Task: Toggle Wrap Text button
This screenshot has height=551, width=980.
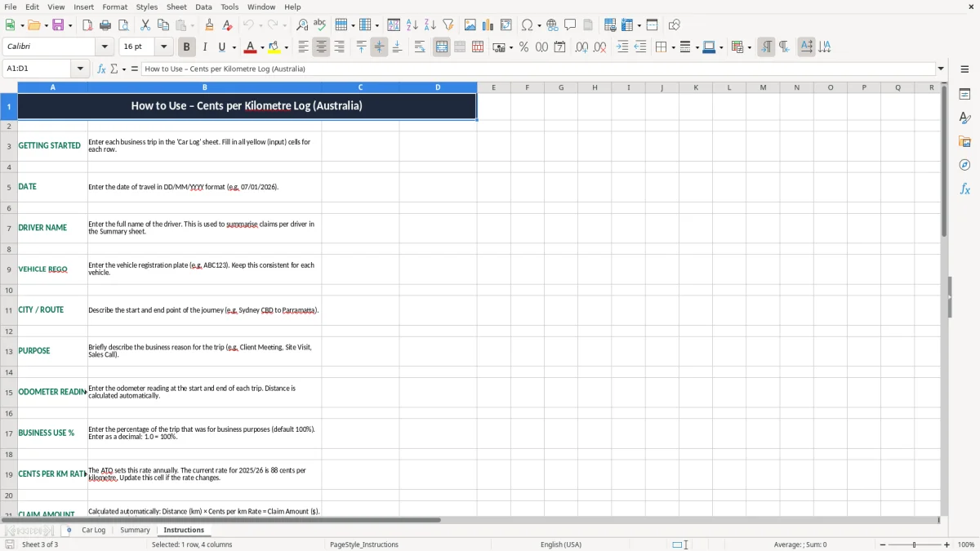Action: pyautogui.click(x=419, y=47)
